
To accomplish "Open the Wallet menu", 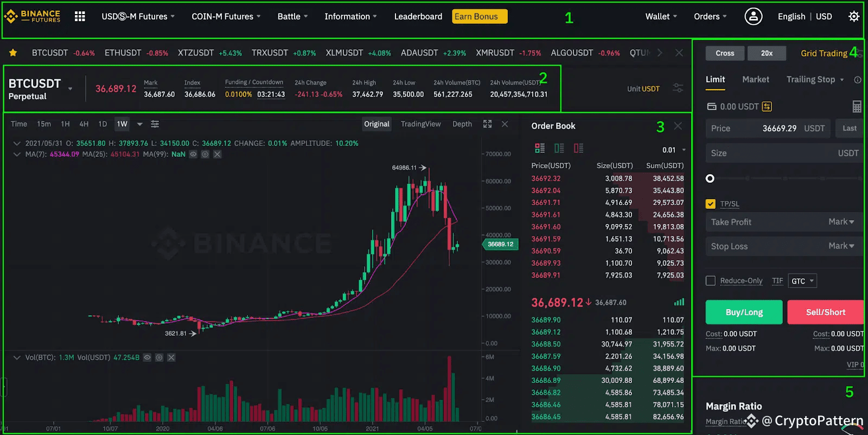I will point(661,16).
